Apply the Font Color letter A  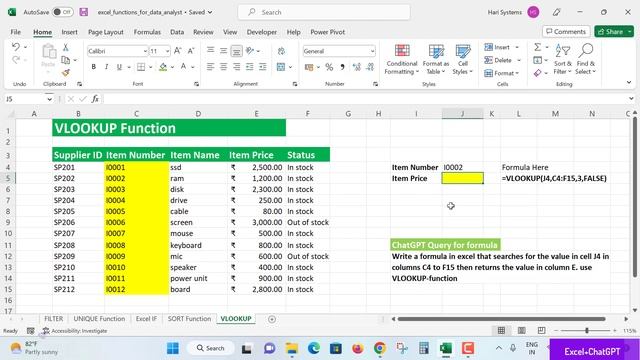(184, 67)
